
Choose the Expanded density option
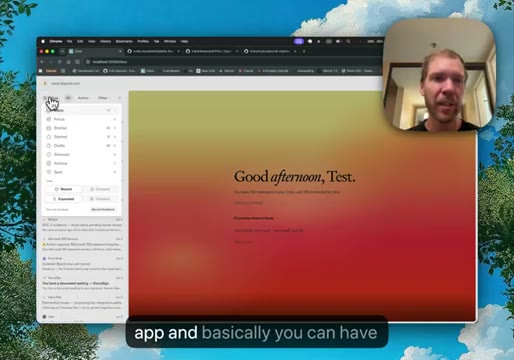tap(64, 199)
